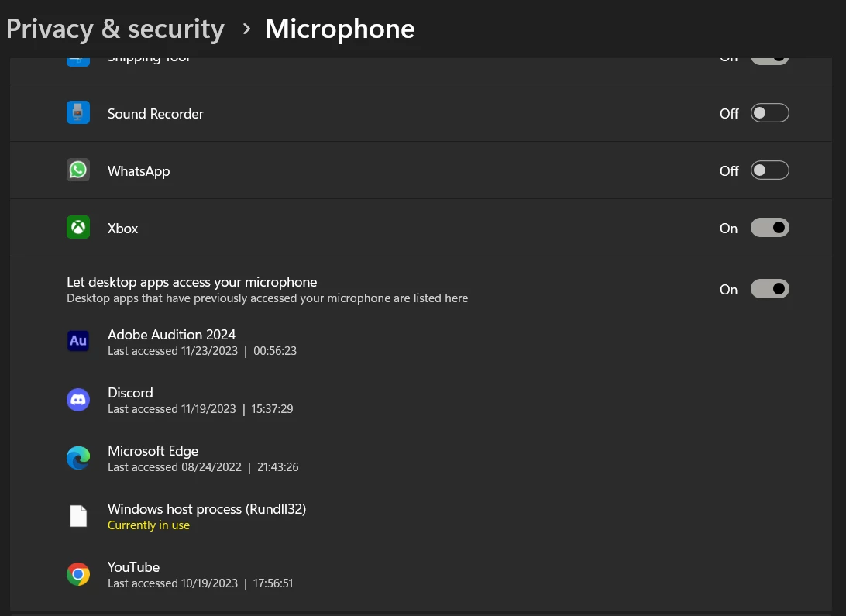Image resolution: width=846 pixels, height=616 pixels.
Task: Select the YouTube entry name
Action: (x=133, y=567)
